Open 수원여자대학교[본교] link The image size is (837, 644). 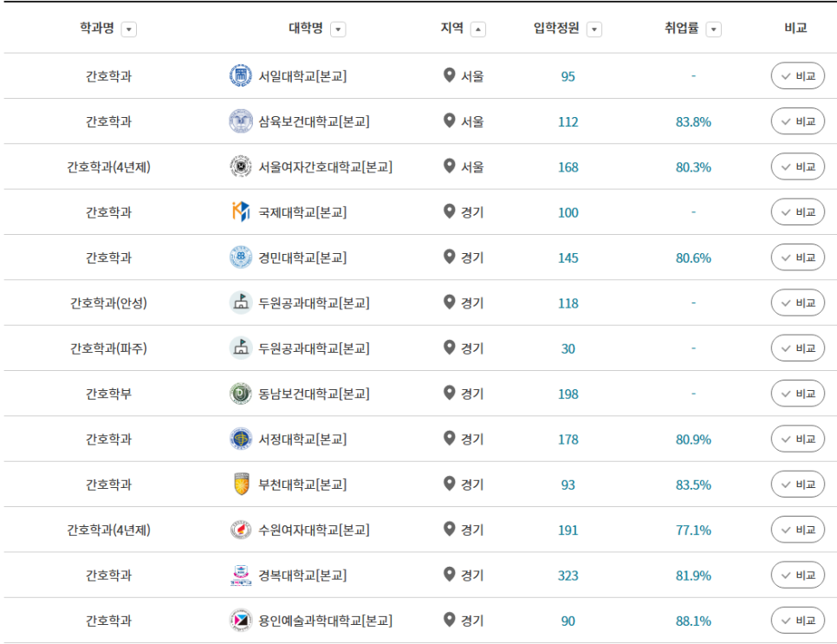314,530
